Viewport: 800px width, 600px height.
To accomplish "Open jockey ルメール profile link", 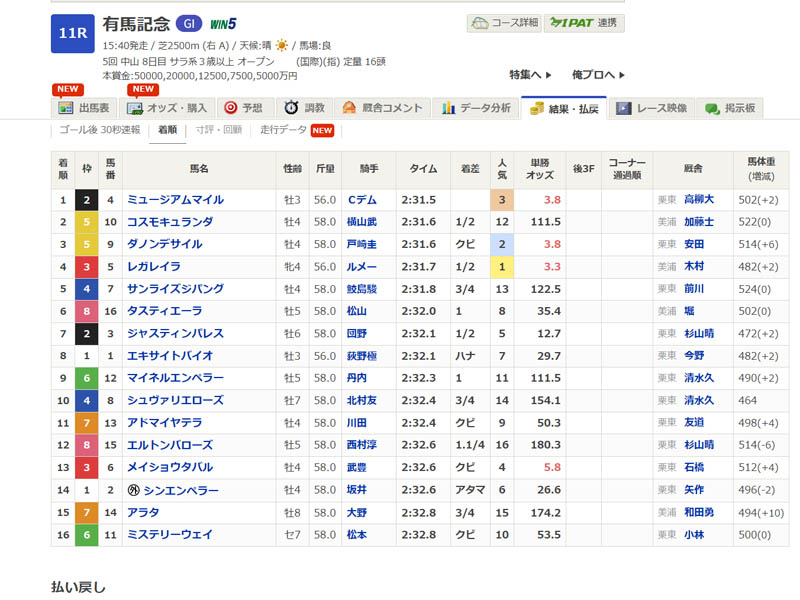I will (x=360, y=267).
